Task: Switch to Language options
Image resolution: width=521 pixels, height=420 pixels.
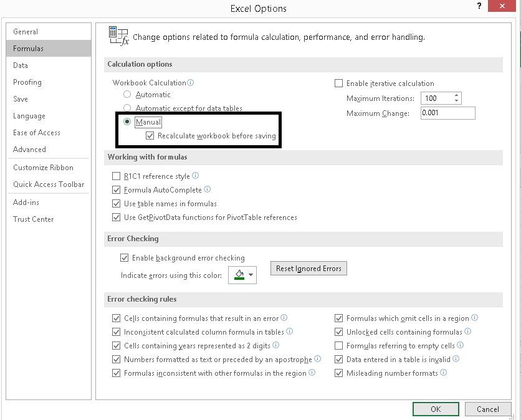Action: tap(49, 116)
